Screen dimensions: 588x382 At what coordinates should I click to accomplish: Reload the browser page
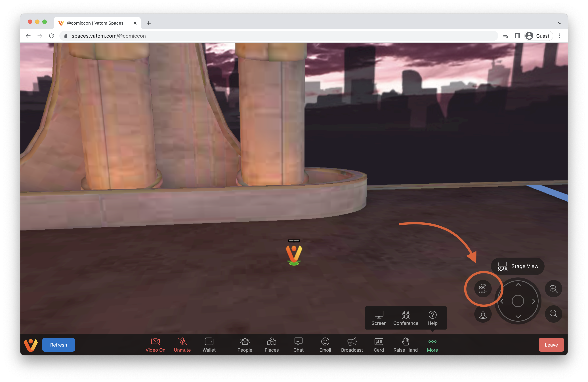(51, 36)
